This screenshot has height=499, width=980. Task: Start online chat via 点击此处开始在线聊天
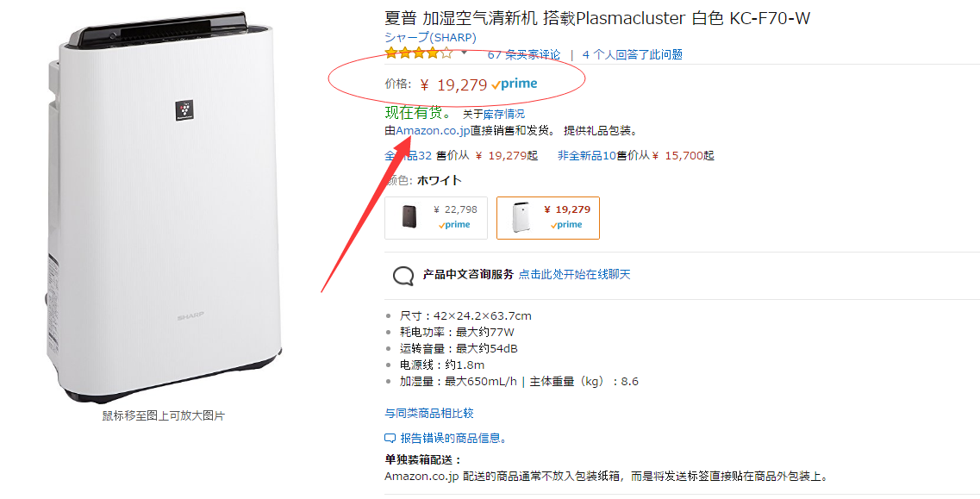574,275
